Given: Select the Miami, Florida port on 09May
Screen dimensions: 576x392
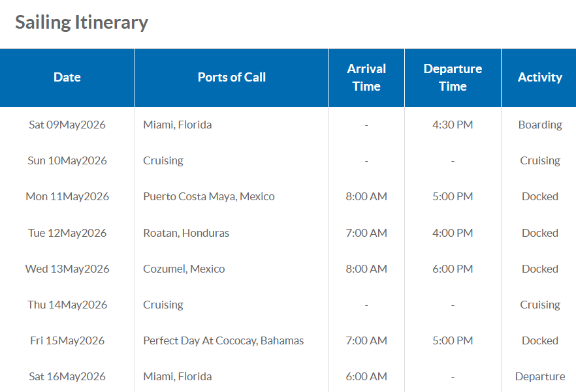Looking at the screenshot, I should click(178, 125).
